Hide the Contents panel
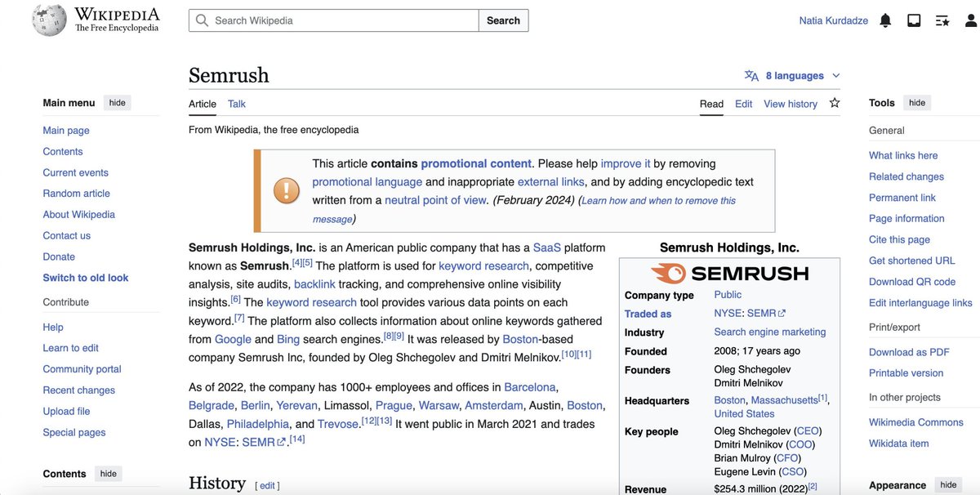The image size is (980, 495). click(x=109, y=474)
